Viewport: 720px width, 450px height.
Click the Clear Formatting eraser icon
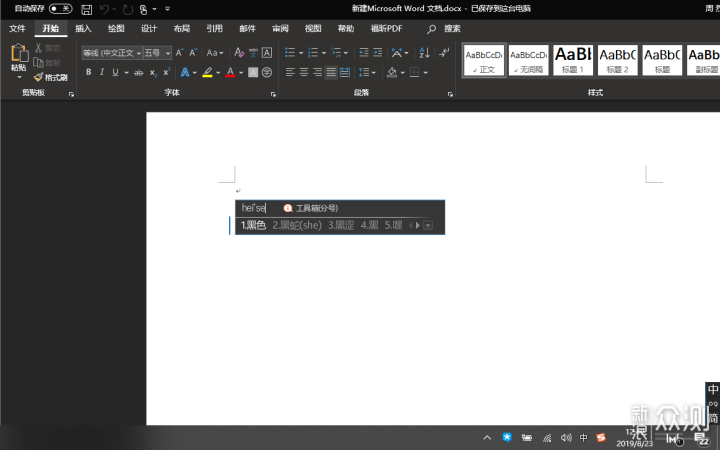pyautogui.click(x=239, y=52)
